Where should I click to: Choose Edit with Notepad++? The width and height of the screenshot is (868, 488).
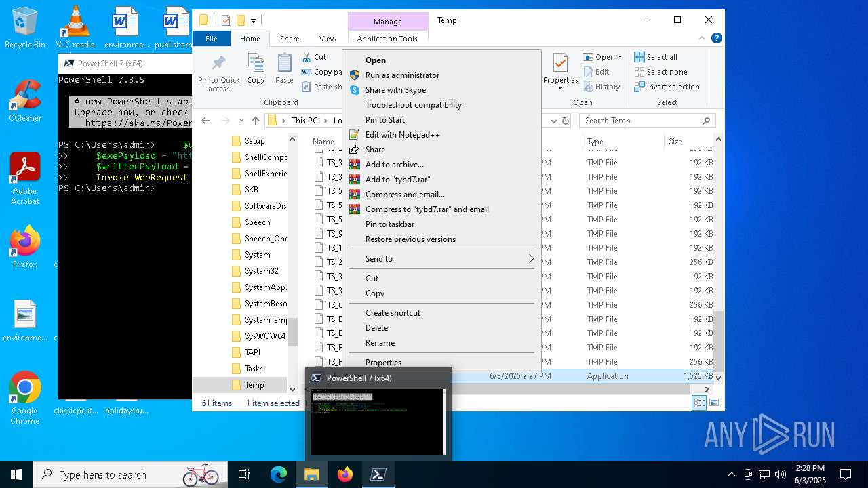(442, 134)
